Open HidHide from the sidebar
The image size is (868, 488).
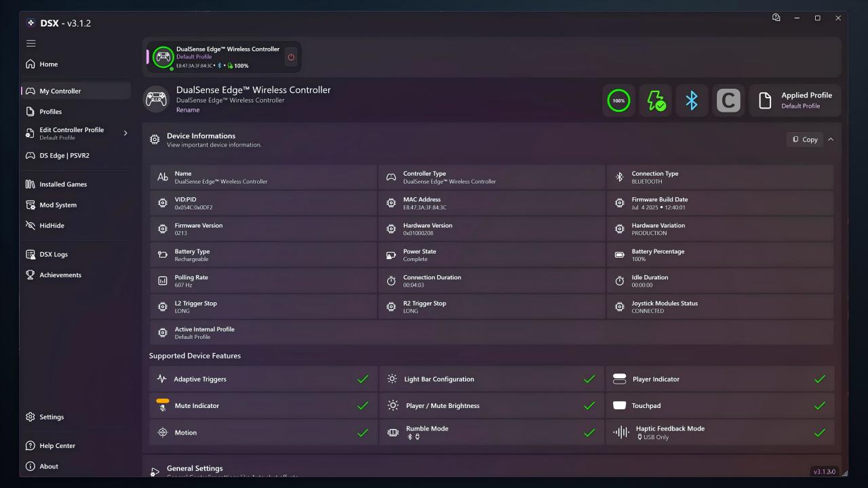(75, 225)
